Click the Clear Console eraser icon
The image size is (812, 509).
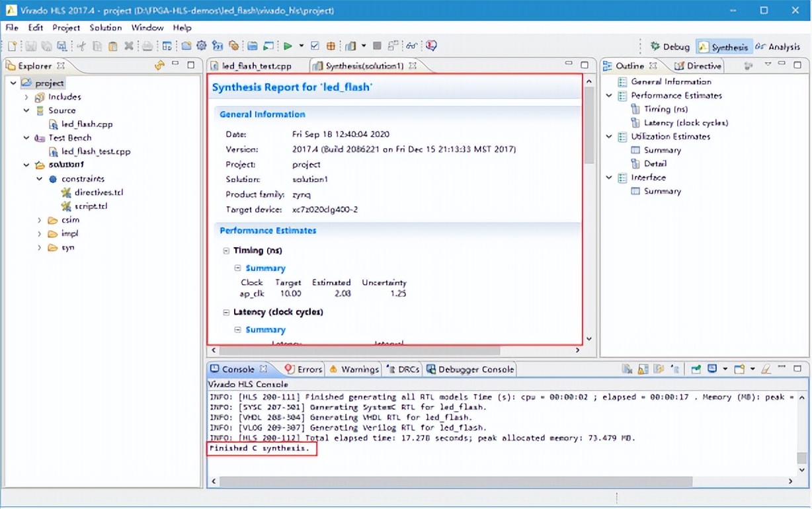click(x=766, y=370)
